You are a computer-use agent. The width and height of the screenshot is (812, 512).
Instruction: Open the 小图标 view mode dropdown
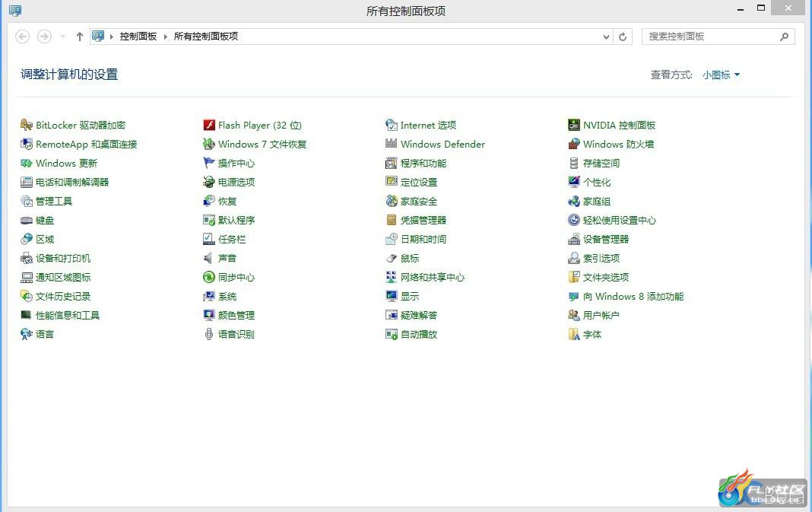pos(721,75)
